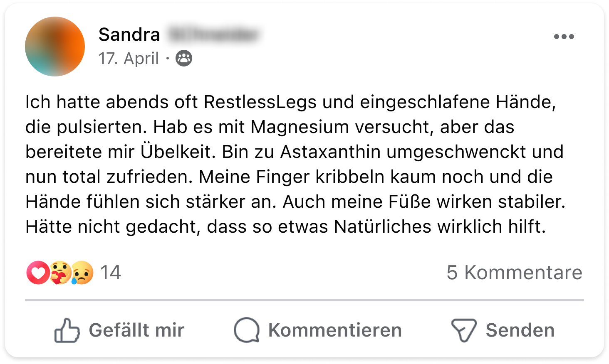
Task: Click the send arrow icon
Action: tap(464, 330)
